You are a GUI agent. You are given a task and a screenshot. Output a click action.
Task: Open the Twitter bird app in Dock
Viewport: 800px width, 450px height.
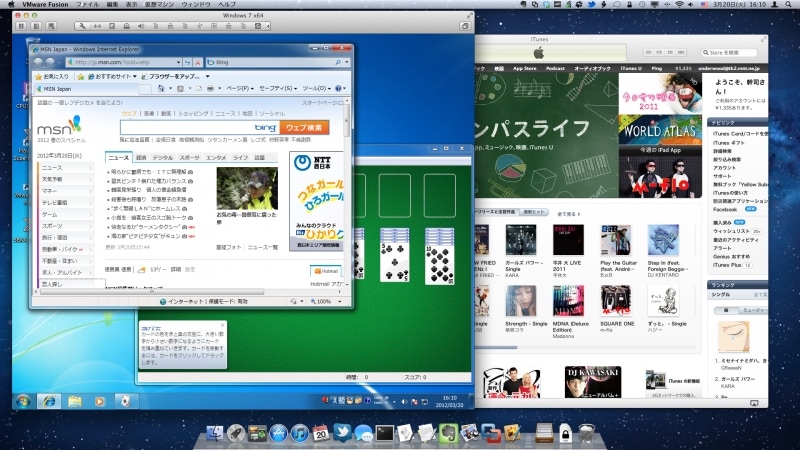[342, 432]
